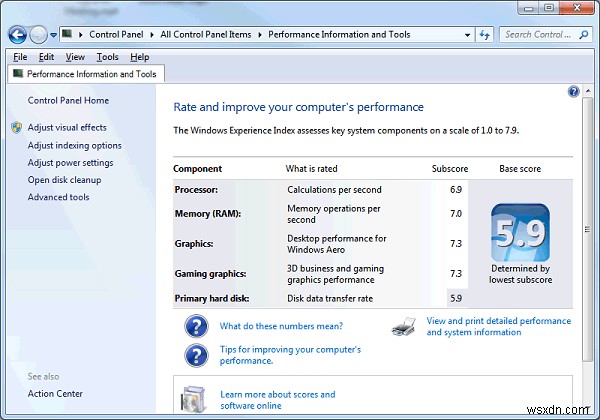This screenshot has width=600, height=420.
Task: Click the shield icon beside Adjust visual effects
Action: [x=16, y=127]
